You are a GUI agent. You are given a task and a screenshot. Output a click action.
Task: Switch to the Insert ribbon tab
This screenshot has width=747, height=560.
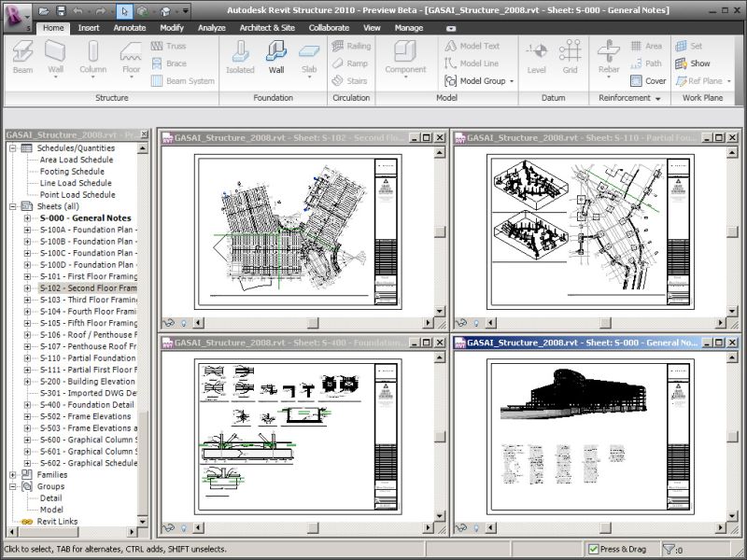[89, 28]
